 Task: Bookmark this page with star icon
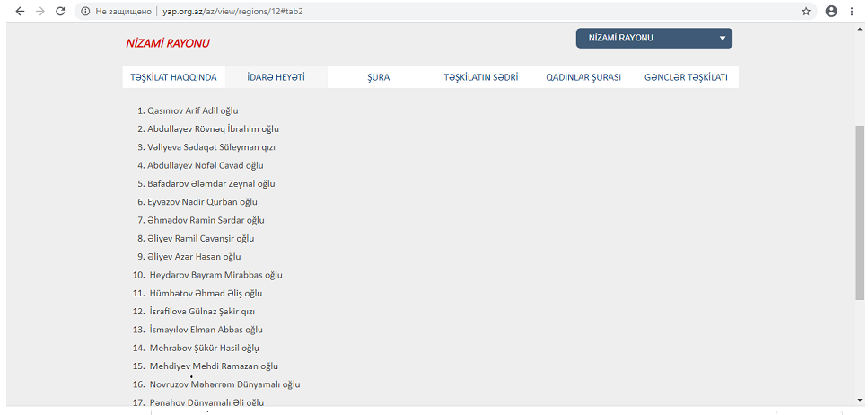pyautogui.click(x=806, y=12)
